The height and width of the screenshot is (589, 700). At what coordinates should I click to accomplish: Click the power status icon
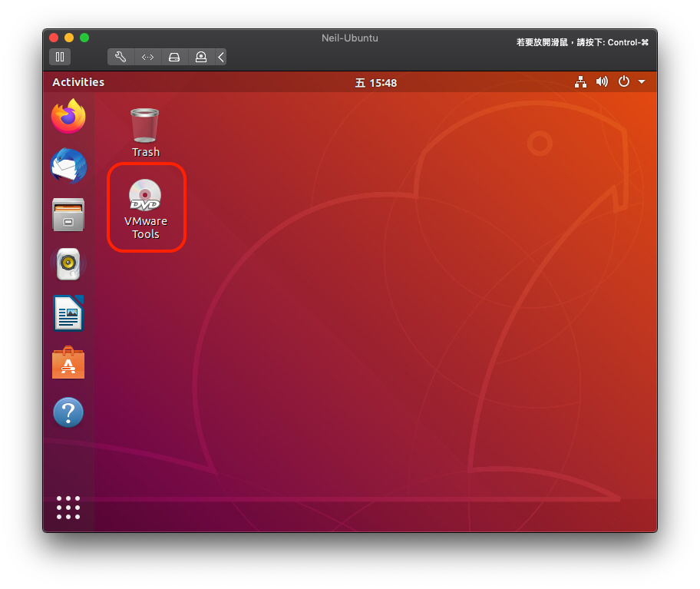pyautogui.click(x=623, y=81)
